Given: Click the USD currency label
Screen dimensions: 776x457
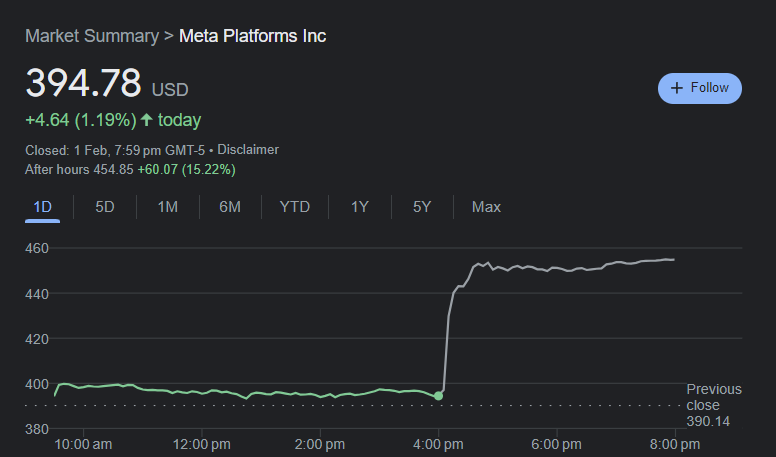Looking at the screenshot, I should 169,90.
